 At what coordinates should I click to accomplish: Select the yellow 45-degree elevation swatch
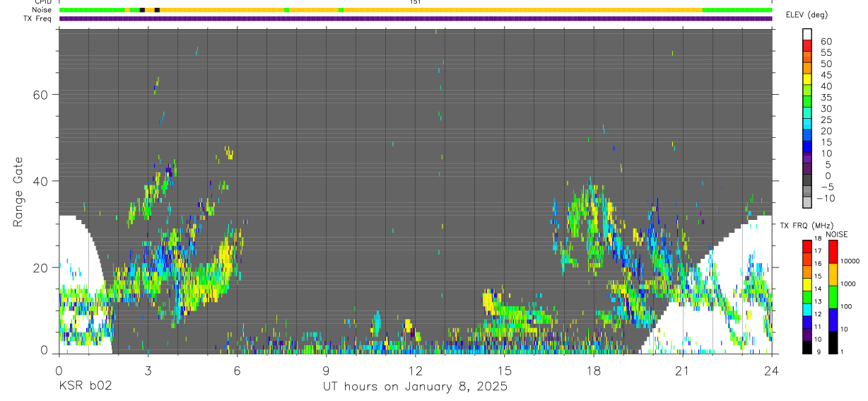[807, 79]
